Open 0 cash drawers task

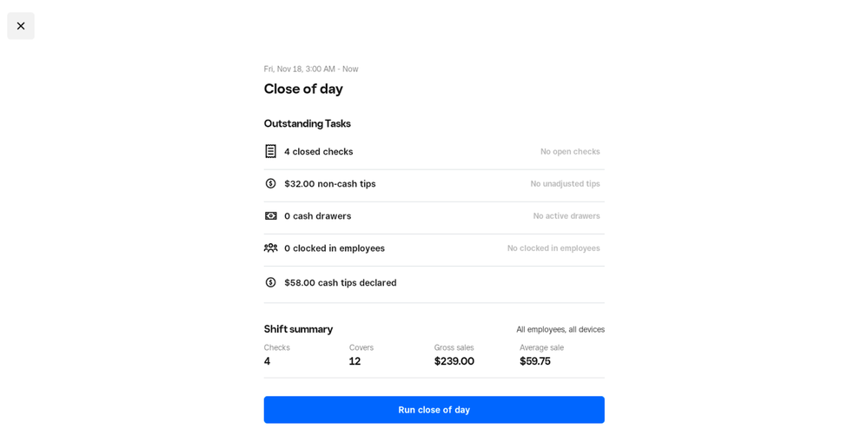pos(317,216)
